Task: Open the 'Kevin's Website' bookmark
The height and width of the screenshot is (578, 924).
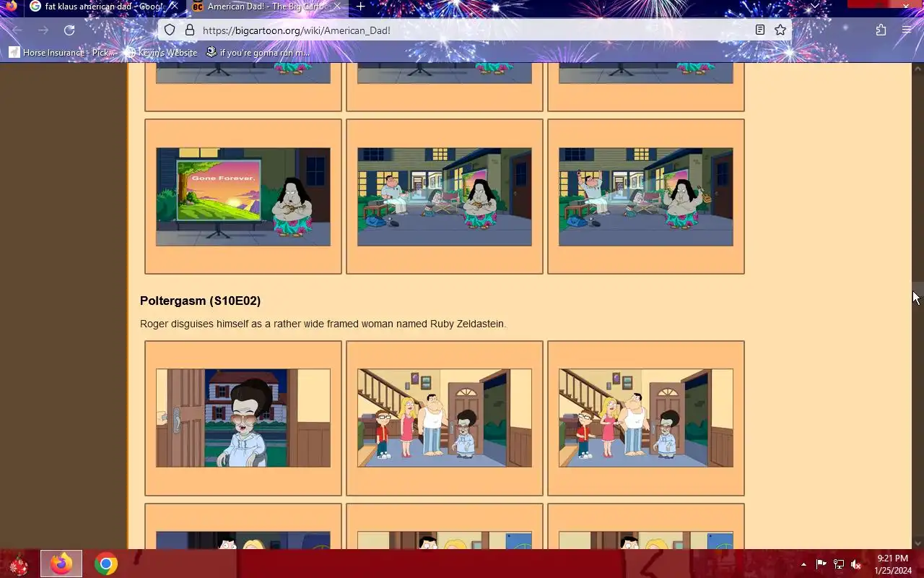Action: click(x=162, y=53)
